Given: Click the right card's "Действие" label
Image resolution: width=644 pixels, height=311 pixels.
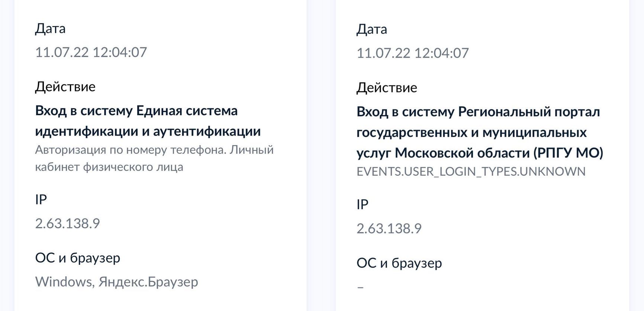Looking at the screenshot, I should 387,88.
